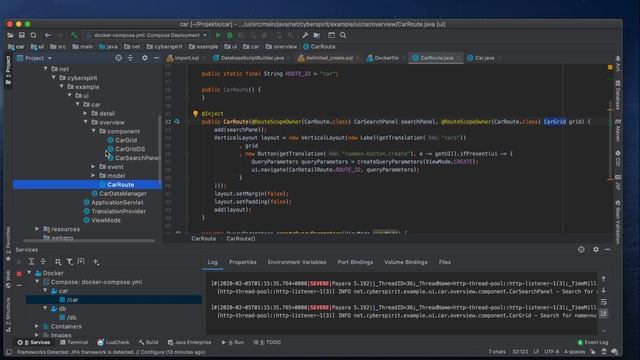Viewport: 640px width, 360px height.
Task: Select TranslationProvider in project tree
Action: tap(114, 211)
